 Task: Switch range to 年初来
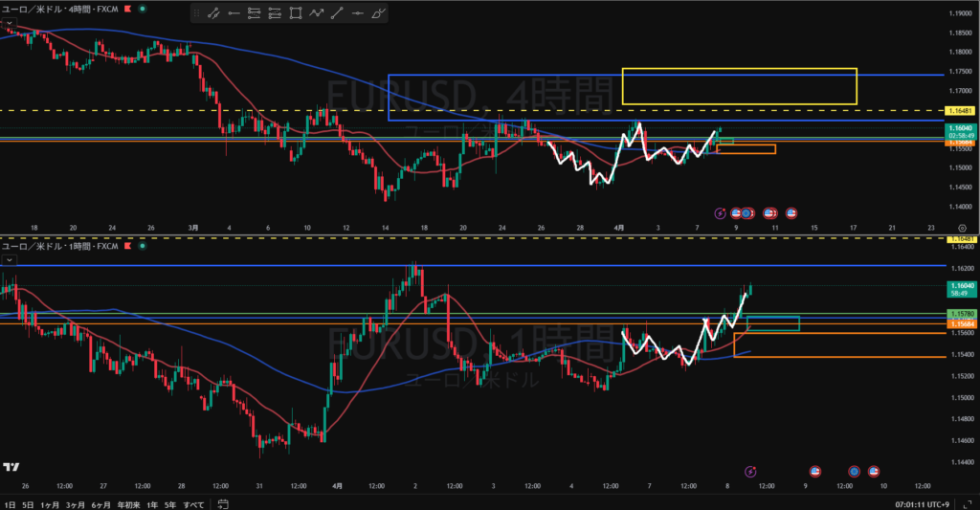(125, 503)
